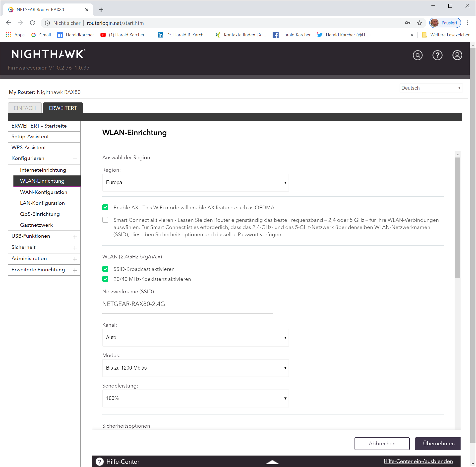This screenshot has height=467, width=476.
Task: Open the Region dropdown showing Europa
Action: pos(195,182)
